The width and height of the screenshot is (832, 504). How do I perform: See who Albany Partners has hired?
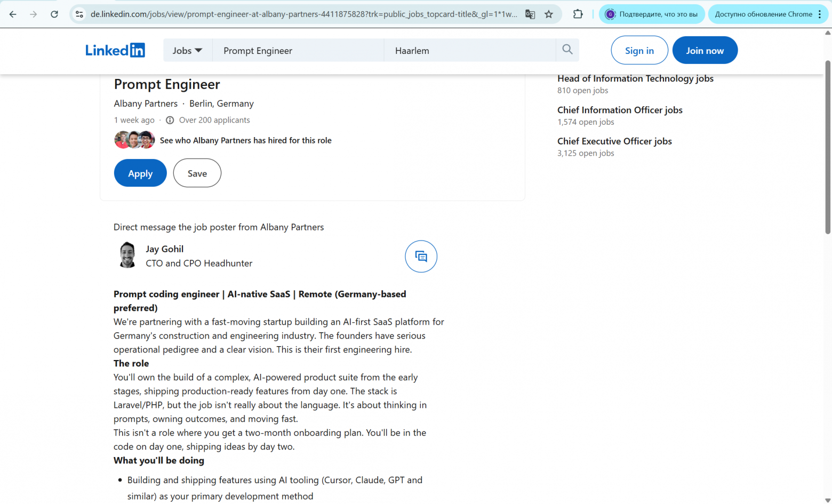(x=246, y=140)
